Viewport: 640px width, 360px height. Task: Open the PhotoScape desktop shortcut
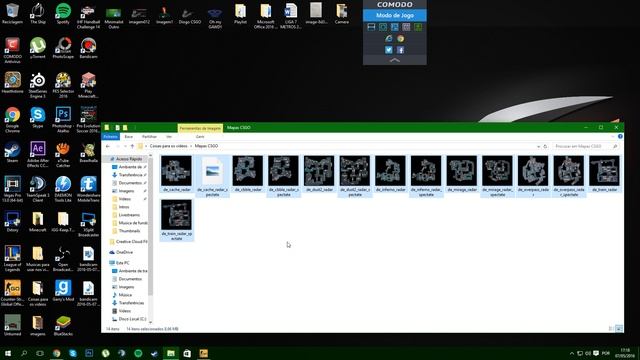click(63, 48)
